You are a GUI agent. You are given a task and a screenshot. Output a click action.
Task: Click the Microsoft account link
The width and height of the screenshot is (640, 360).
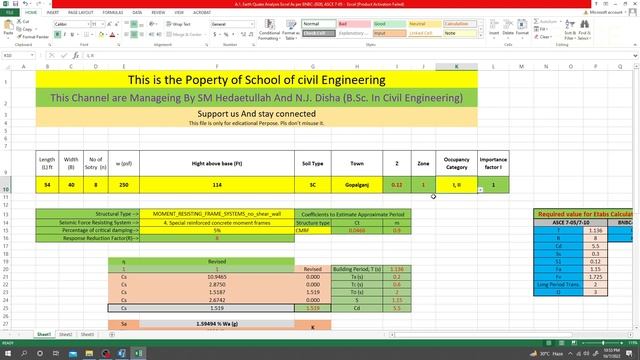[x=606, y=13]
